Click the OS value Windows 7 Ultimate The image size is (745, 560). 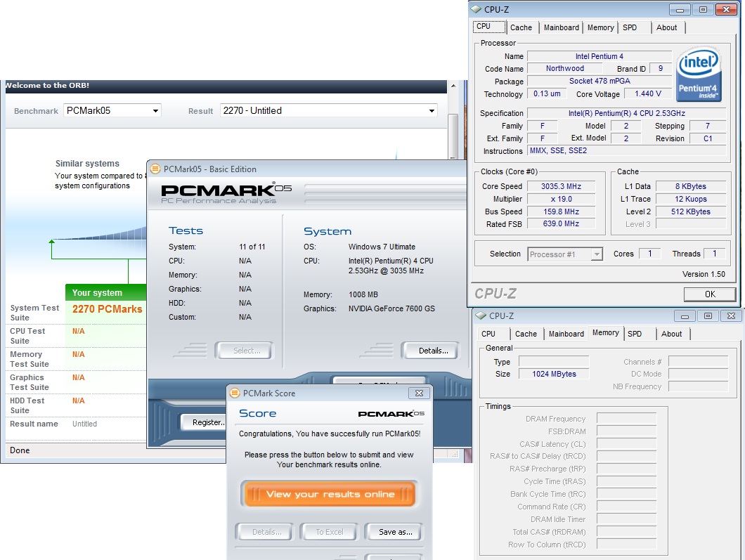click(x=382, y=247)
